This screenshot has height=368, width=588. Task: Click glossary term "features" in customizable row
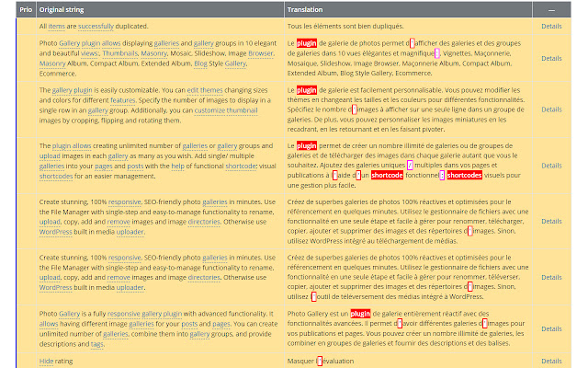coord(122,100)
